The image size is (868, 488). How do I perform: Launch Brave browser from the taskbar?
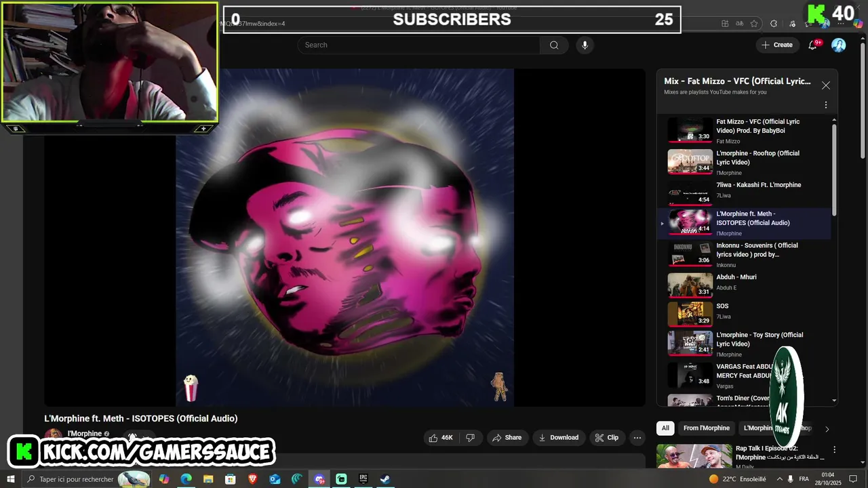[252, 479]
